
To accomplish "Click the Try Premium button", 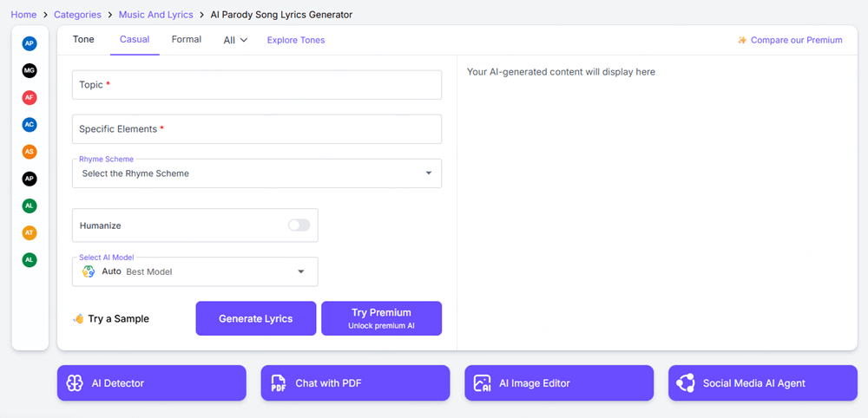I will [381, 318].
